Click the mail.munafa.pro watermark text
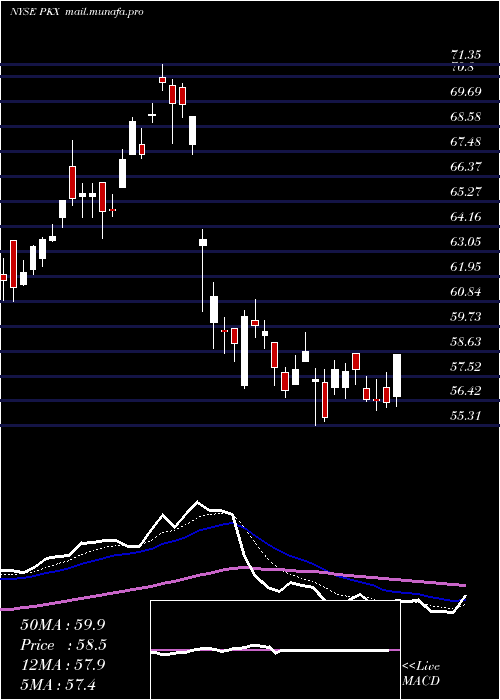The height and width of the screenshot is (700, 500). 104,12
